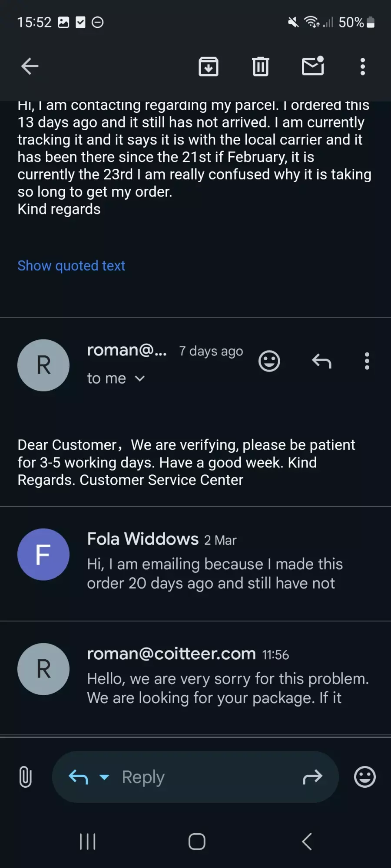
Task: Tap the R avatar of roman's message
Action: click(x=43, y=365)
